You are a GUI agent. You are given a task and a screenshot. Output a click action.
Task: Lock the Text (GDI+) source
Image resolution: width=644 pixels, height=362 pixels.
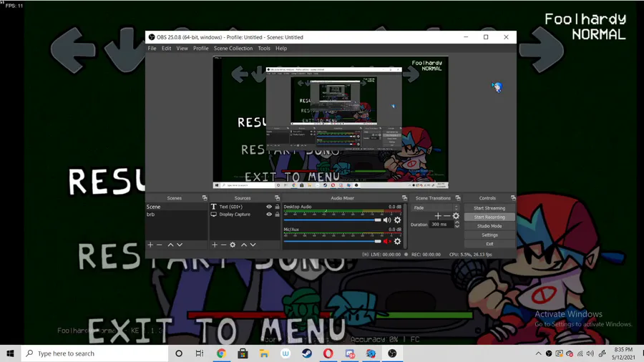coord(277,207)
